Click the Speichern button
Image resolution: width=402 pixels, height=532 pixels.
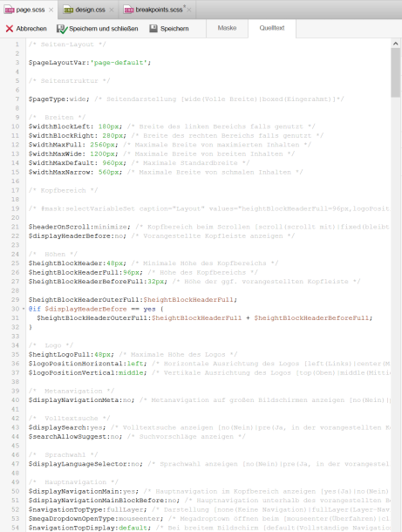[x=169, y=29]
